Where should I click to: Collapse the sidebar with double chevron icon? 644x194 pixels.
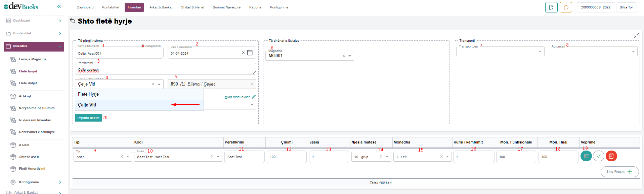pyautogui.click(x=59, y=6)
